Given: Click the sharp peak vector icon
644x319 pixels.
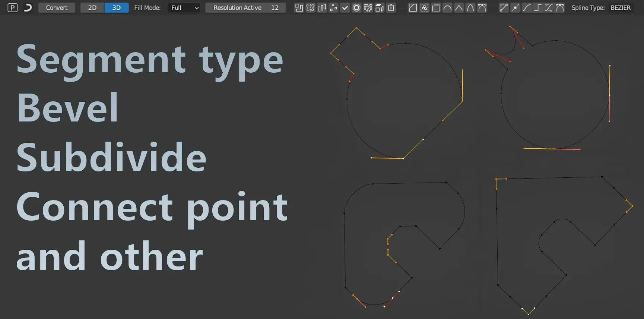Looking at the screenshot, I should click(x=459, y=7).
